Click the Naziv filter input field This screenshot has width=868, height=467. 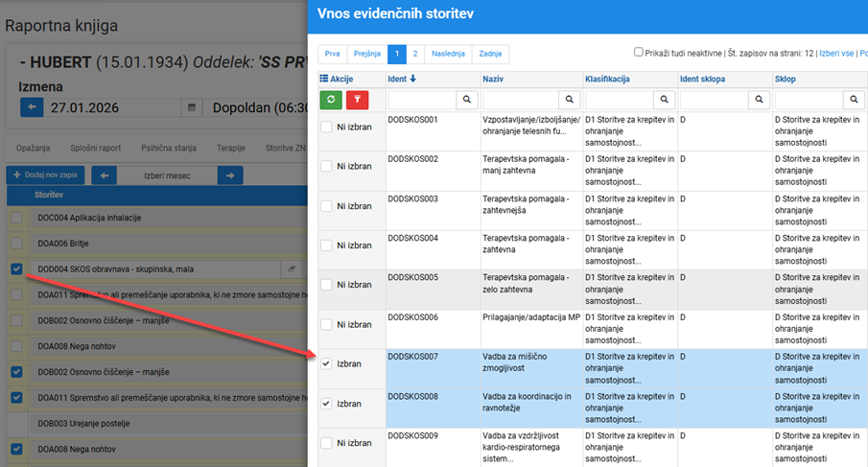tap(521, 100)
